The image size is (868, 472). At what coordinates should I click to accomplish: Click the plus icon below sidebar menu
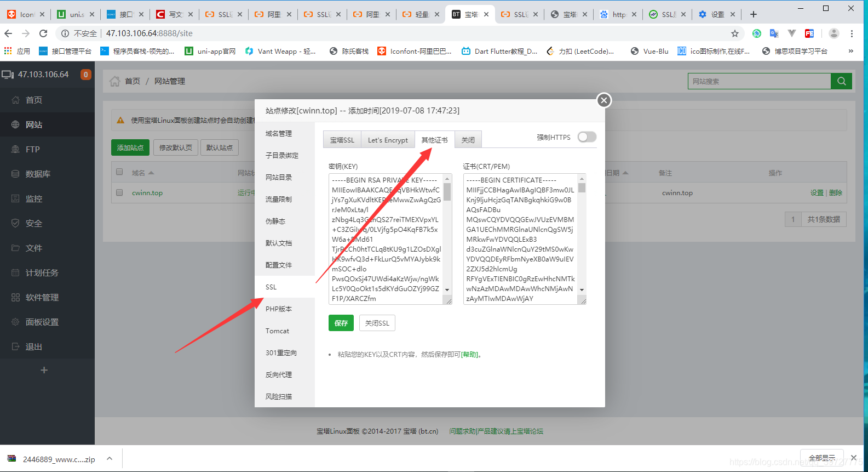tap(44, 370)
